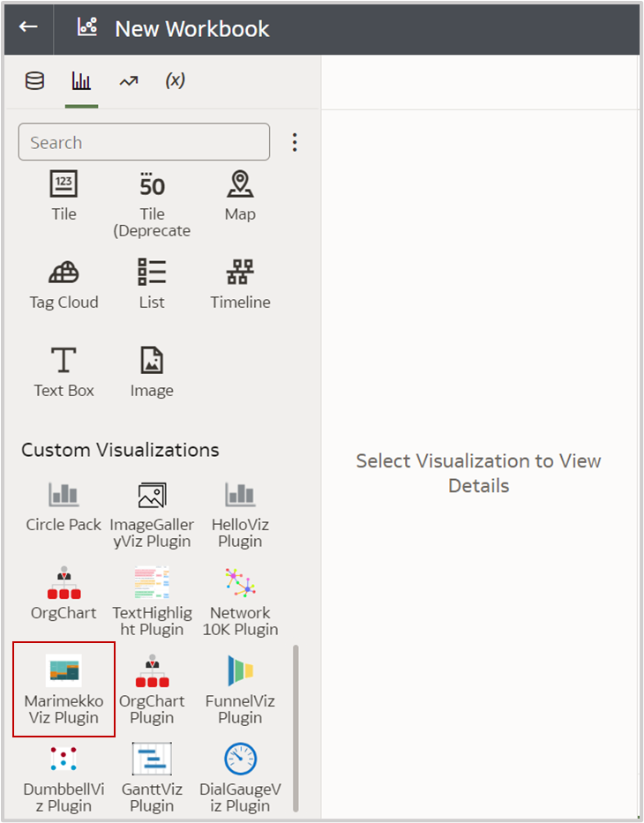Image resolution: width=644 pixels, height=823 pixels.
Task: Select the FunnelViz Plugin
Action: (x=240, y=688)
